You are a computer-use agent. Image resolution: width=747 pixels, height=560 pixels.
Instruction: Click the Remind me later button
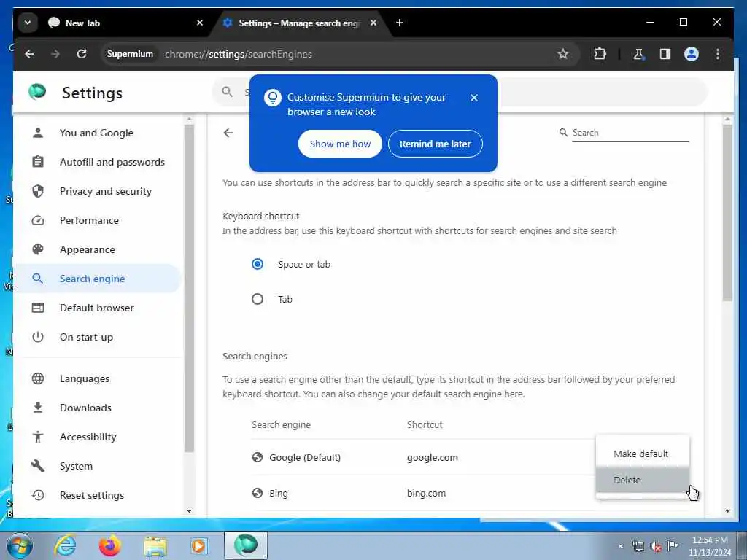(x=436, y=144)
